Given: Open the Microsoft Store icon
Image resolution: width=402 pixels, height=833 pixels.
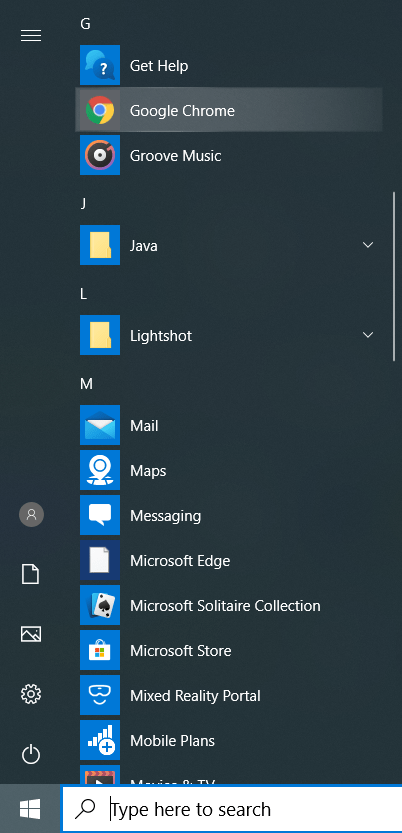Looking at the screenshot, I should tap(100, 650).
